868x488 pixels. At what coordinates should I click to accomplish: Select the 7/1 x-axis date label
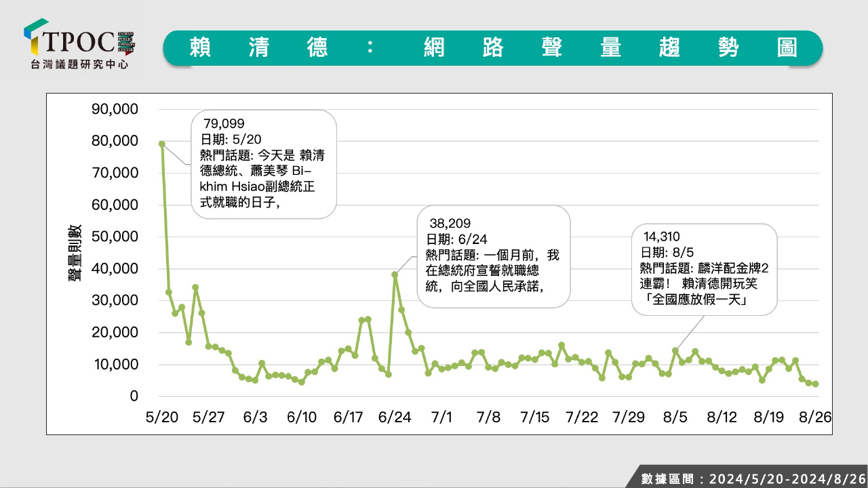(x=442, y=418)
